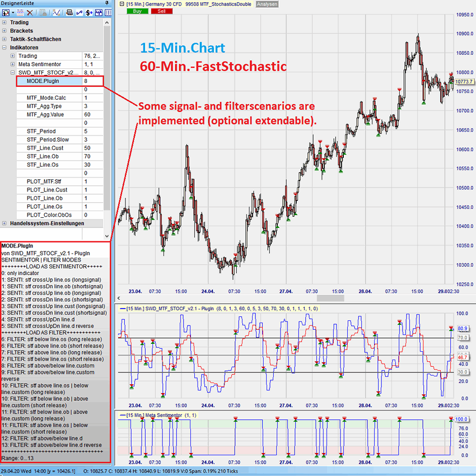Click the red X delete icon
Image resolution: width=476 pixels, height=476 pixels.
tap(30, 12)
